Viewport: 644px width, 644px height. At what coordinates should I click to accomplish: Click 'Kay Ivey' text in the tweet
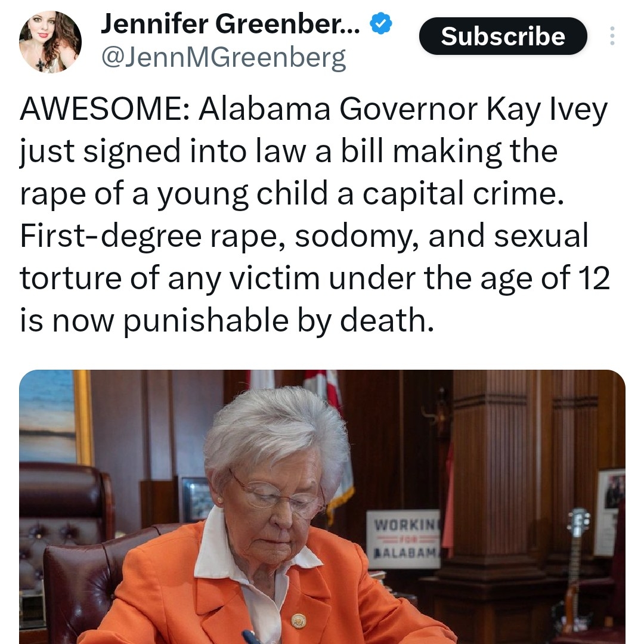(547, 110)
